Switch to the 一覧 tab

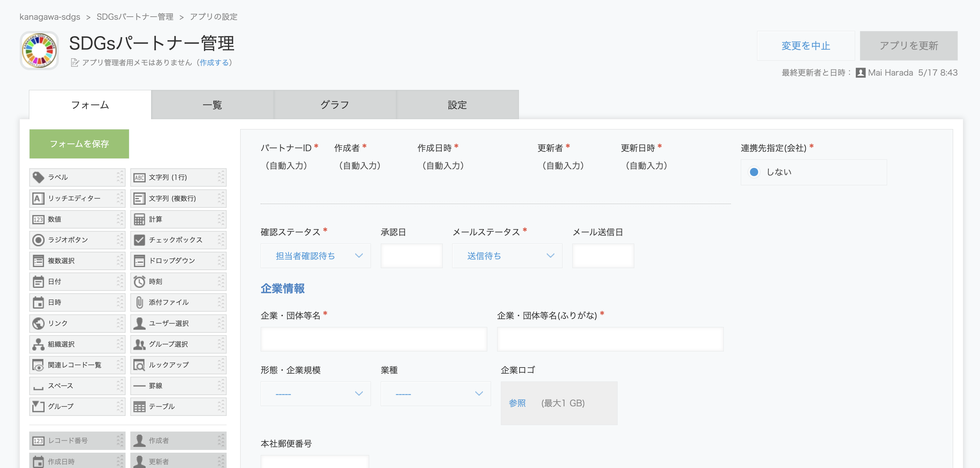[212, 105]
